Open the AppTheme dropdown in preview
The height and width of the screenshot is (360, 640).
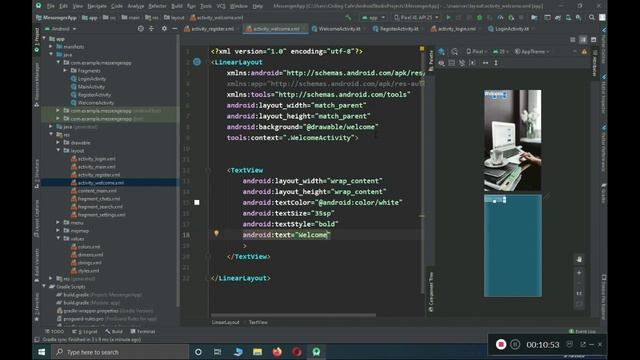click(532, 52)
